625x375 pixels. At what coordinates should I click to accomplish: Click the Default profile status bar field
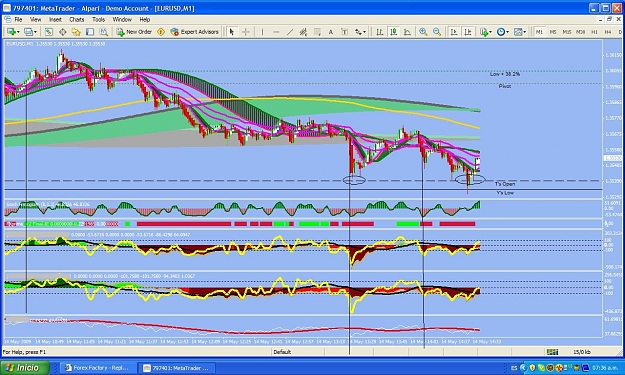298,352
